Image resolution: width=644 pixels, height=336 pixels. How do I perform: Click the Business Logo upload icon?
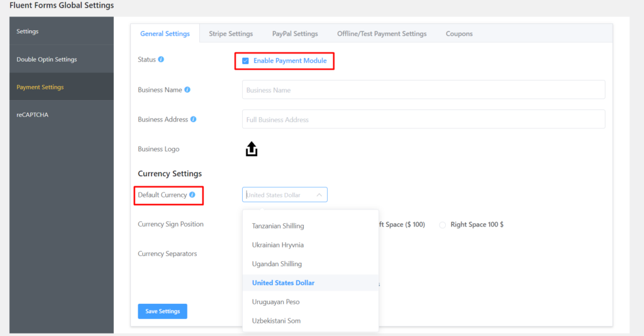251,149
